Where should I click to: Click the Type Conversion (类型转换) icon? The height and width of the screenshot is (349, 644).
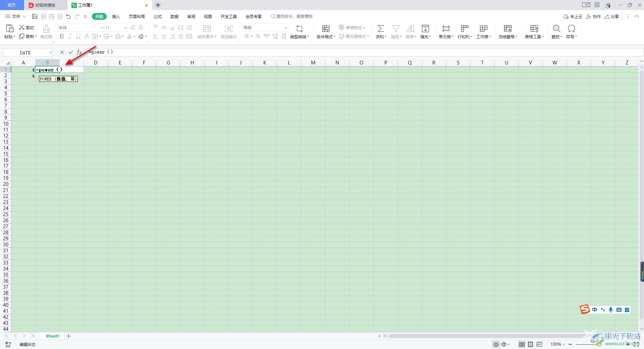pyautogui.click(x=299, y=29)
